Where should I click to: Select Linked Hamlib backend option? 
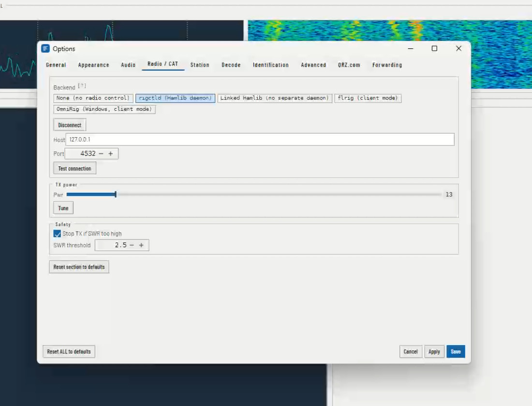tap(275, 98)
